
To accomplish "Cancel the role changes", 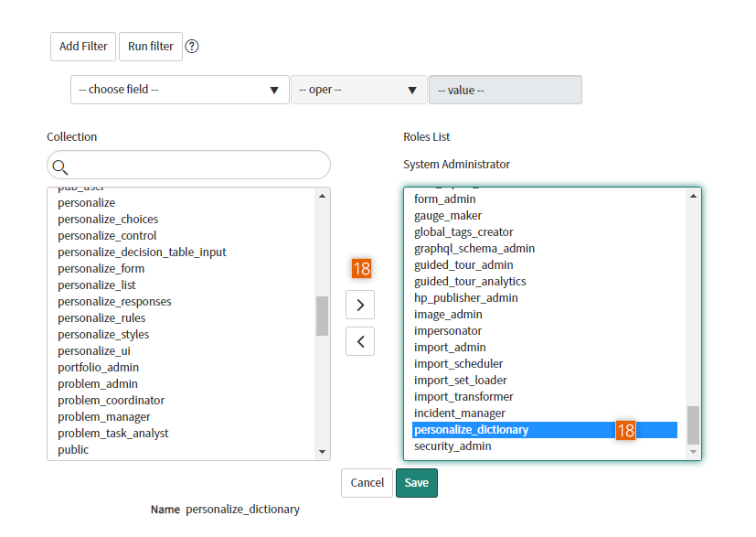I will click(367, 483).
